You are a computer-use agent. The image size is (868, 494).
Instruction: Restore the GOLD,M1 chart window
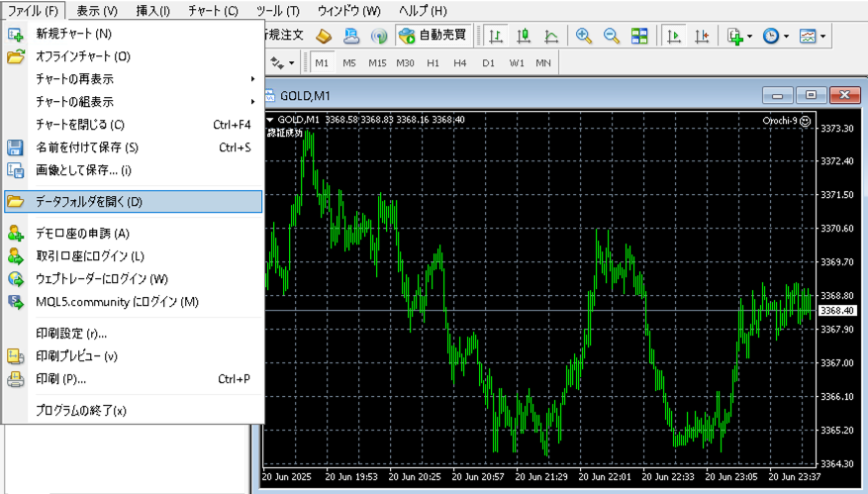[811, 95]
